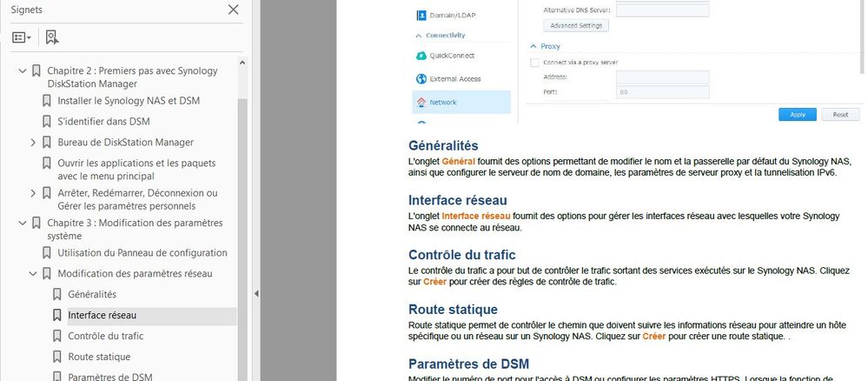Viewport: 868px width, 381px height.
Task: Jump to Généralités bookmark
Action: [92, 295]
